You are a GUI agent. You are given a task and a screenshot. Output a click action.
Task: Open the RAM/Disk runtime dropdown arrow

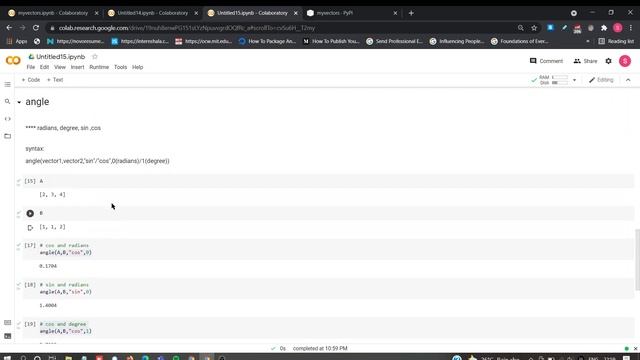(x=574, y=80)
